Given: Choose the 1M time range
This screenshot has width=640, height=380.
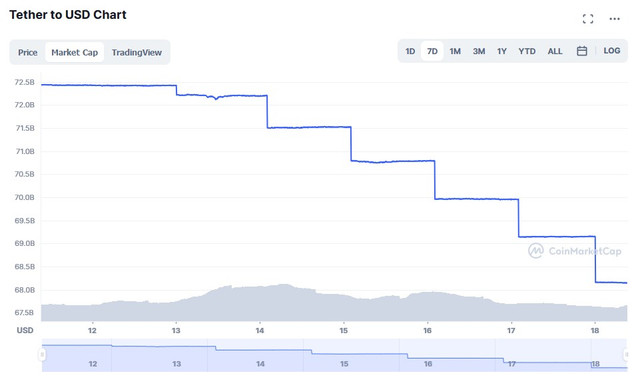Looking at the screenshot, I should click(455, 51).
